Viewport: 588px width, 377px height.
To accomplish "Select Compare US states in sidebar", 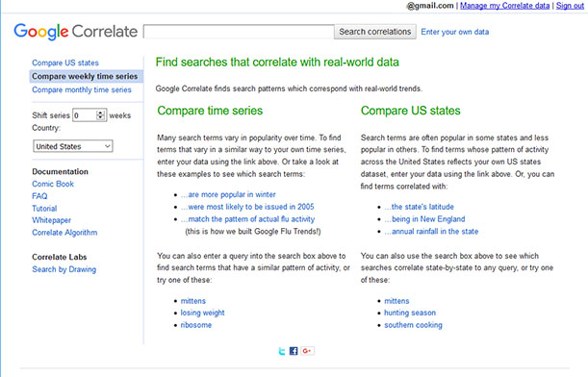I will [x=65, y=63].
